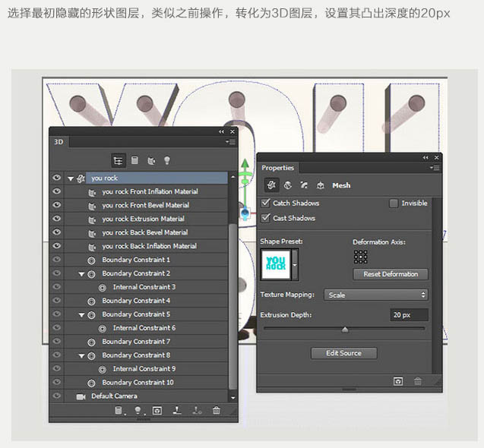This screenshot has height=448, width=484.
Task: Filter by meshes in 3D panel
Action: (134, 160)
